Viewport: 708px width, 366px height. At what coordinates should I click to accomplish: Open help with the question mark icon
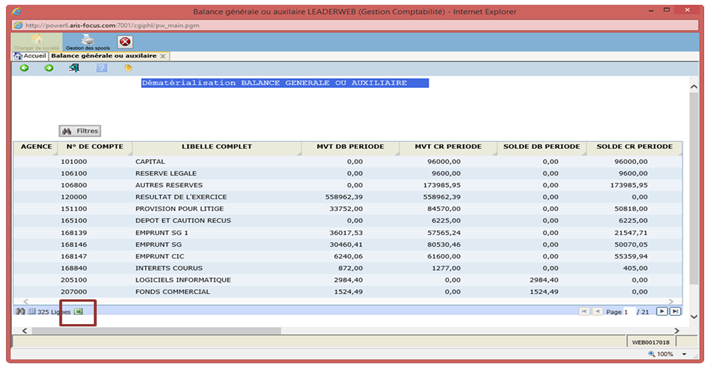[x=102, y=68]
